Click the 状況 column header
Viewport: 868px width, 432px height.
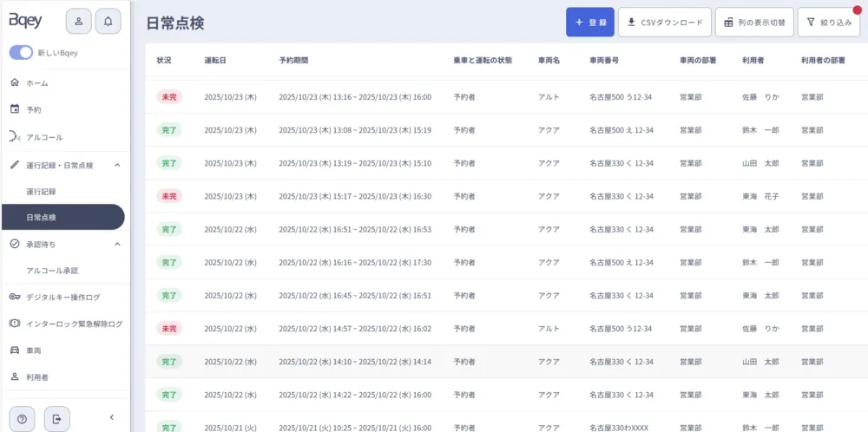click(164, 61)
